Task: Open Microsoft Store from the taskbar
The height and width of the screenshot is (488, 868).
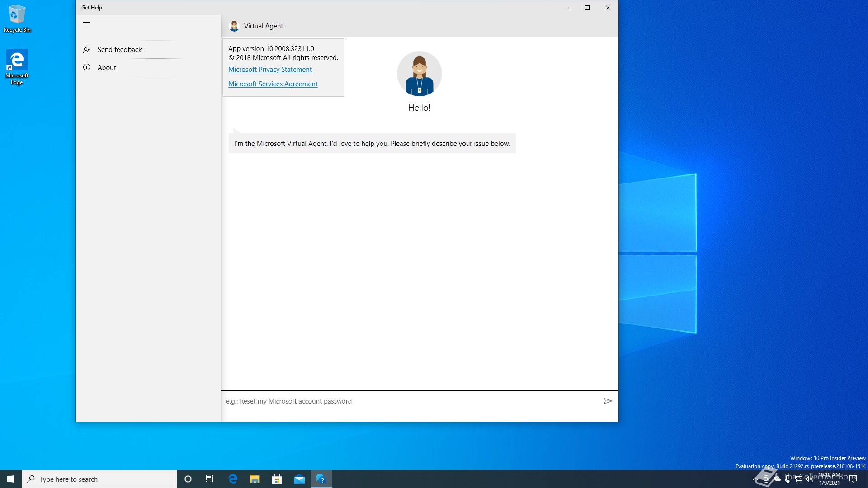Action: 277,479
